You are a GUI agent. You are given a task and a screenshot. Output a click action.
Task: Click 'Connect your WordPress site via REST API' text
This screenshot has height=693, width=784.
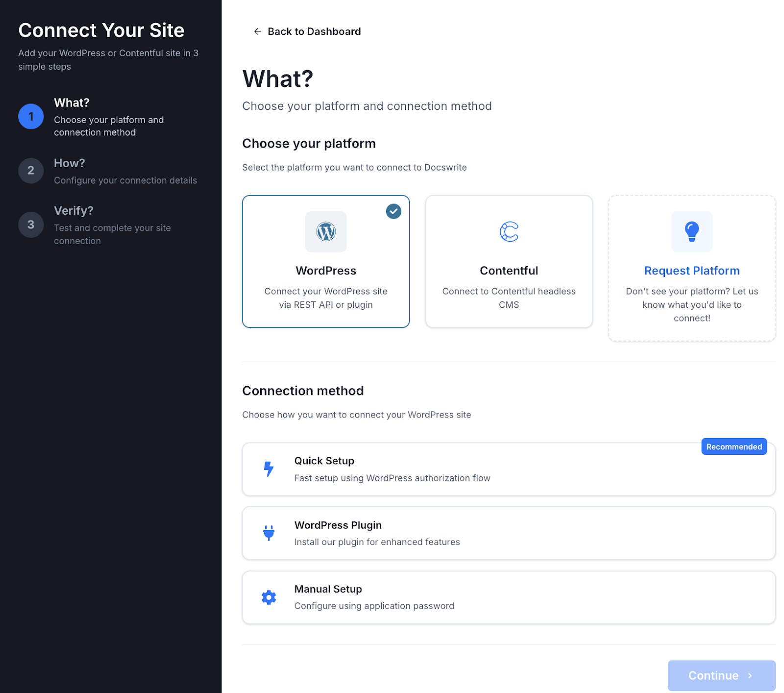tap(326, 297)
